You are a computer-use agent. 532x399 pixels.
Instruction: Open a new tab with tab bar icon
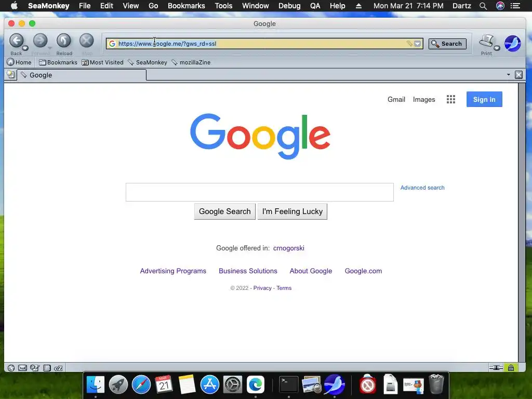point(11,75)
